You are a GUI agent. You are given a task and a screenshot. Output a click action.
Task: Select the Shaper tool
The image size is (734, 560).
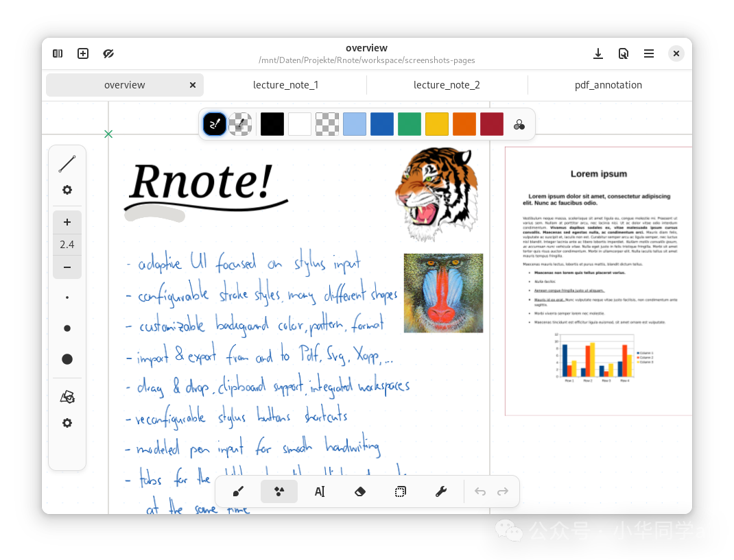click(279, 491)
